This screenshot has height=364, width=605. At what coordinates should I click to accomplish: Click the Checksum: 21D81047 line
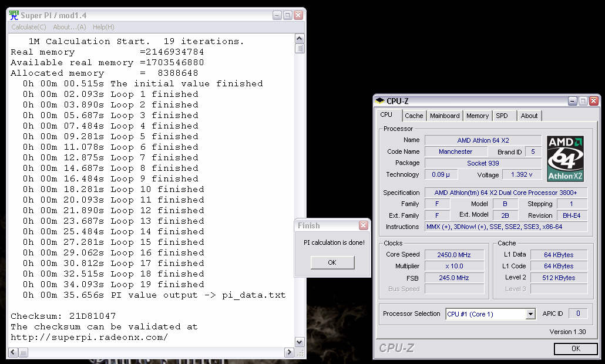[x=63, y=316]
